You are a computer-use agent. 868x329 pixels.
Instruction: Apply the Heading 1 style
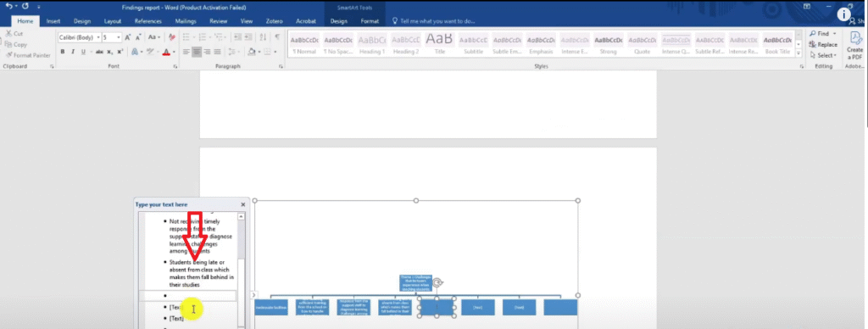point(371,44)
